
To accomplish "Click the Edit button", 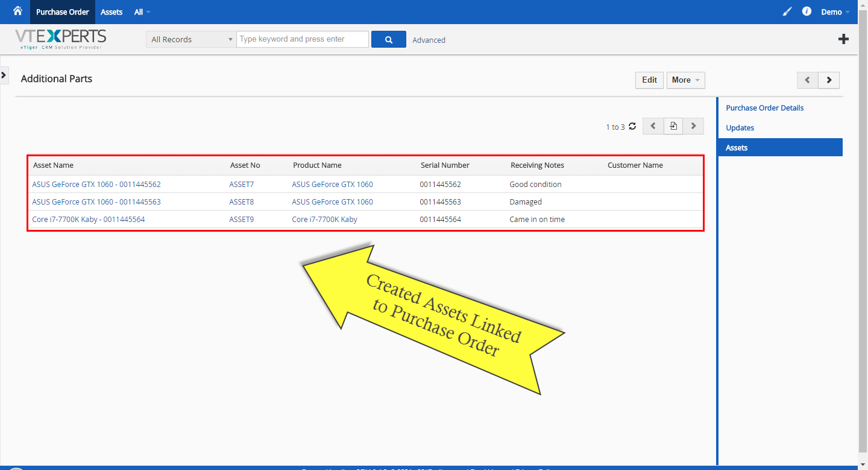I will click(x=650, y=80).
